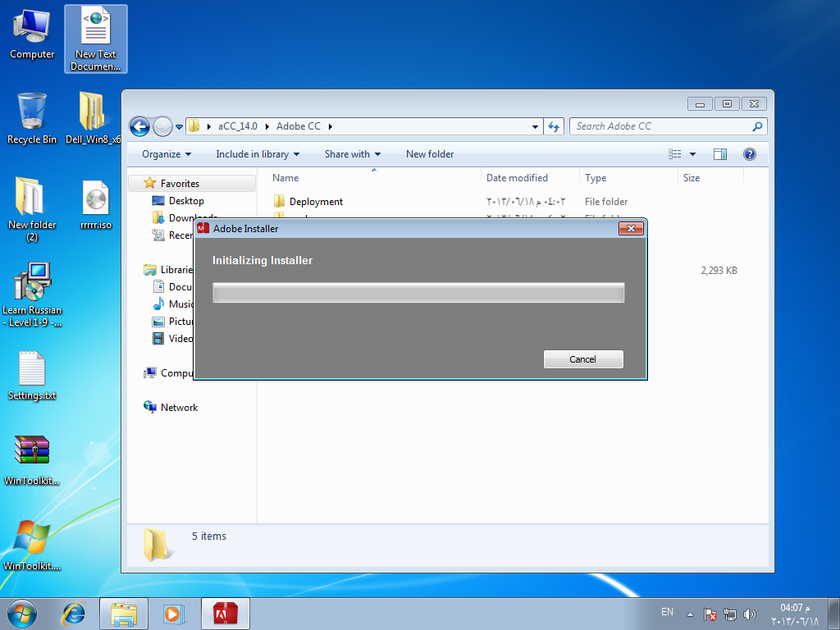840x630 pixels.
Task: Click the 2,293 KB size value
Action: pos(719,271)
